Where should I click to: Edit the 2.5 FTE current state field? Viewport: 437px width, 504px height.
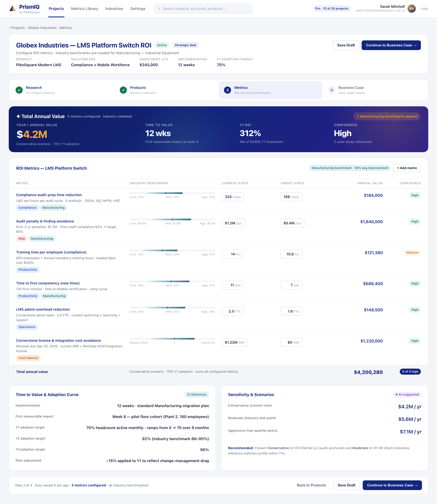[x=233, y=311]
